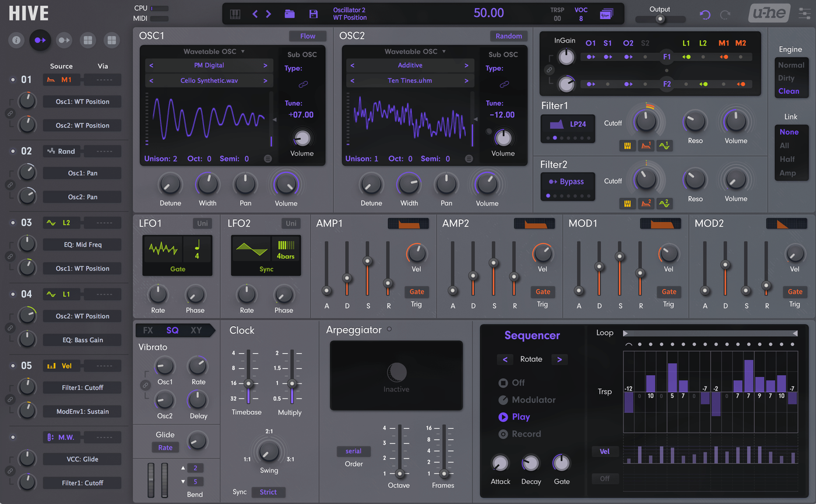This screenshot has width=816, height=504.
Task: Click Filter1 key tracking icon
Action: [x=628, y=146]
